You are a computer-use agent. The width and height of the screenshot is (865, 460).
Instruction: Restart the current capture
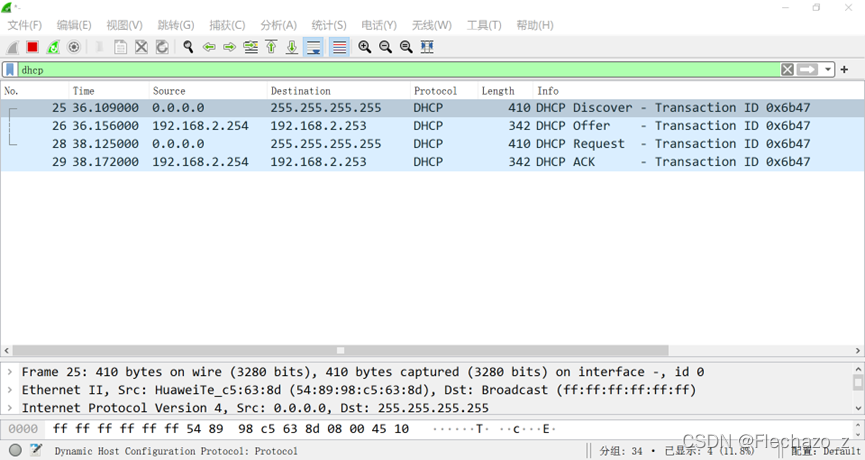point(53,47)
